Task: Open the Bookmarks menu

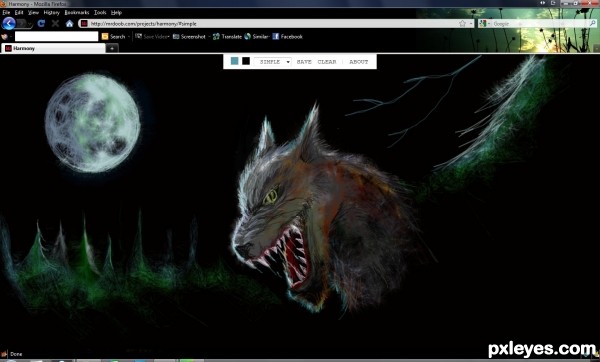Action: pos(77,12)
